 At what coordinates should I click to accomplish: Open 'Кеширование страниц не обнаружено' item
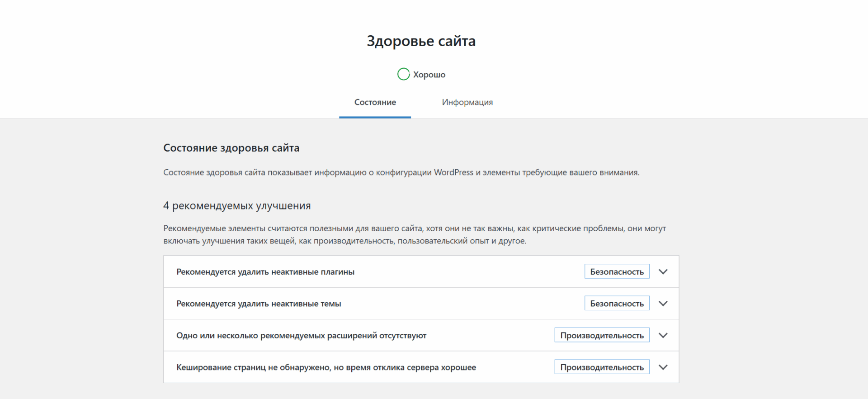pyautogui.click(x=326, y=367)
